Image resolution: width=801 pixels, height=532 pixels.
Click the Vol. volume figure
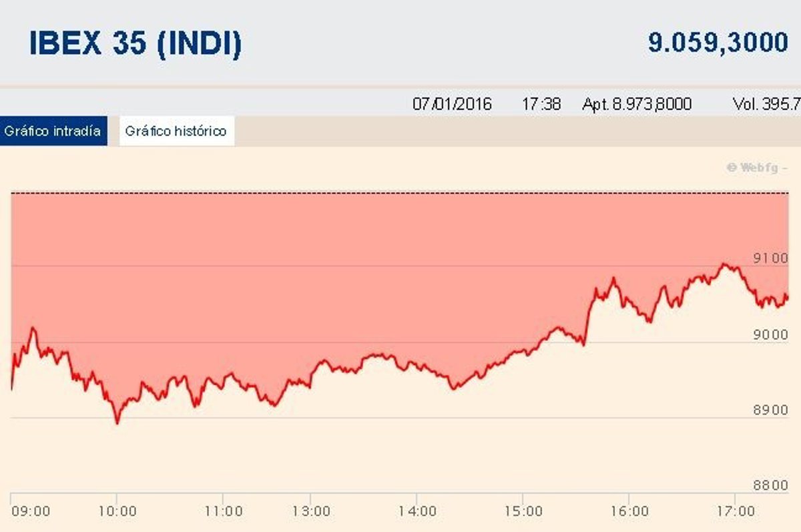(766, 104)
